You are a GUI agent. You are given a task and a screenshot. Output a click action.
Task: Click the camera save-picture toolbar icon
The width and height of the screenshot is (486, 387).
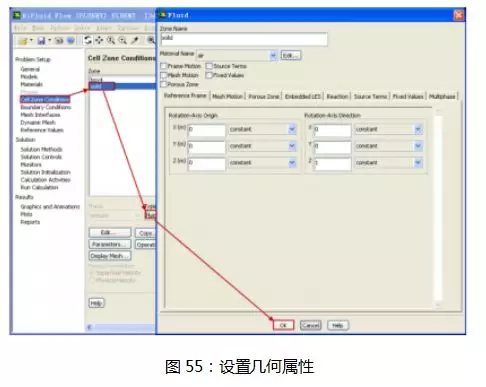(59, 41)
